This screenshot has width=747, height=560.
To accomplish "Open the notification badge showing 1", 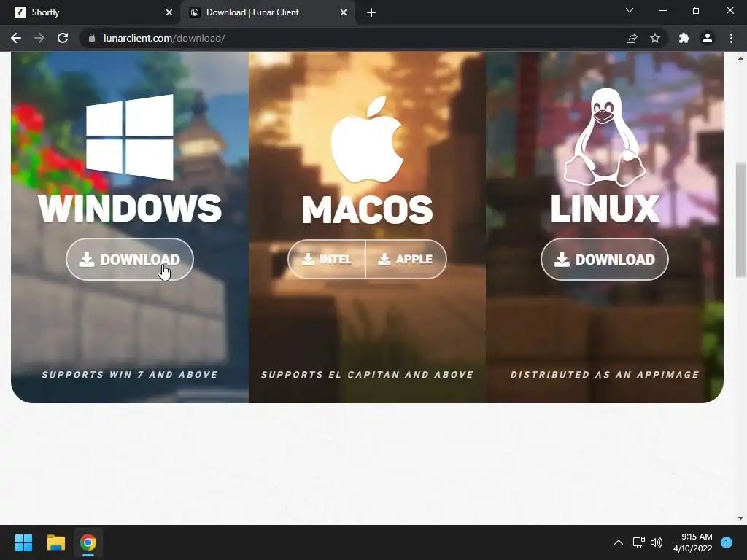I will point(727,542).
